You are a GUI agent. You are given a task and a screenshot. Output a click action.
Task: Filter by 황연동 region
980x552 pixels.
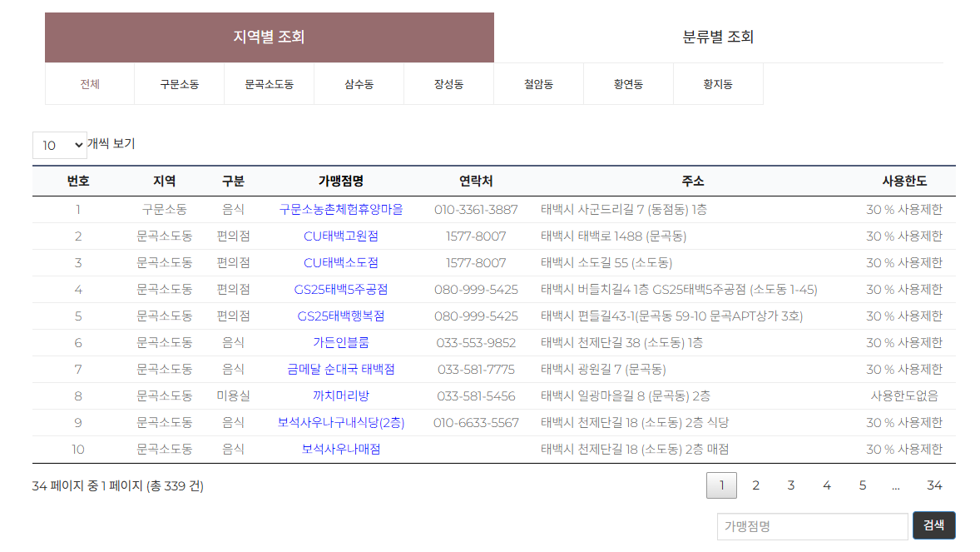click(628, 84)
